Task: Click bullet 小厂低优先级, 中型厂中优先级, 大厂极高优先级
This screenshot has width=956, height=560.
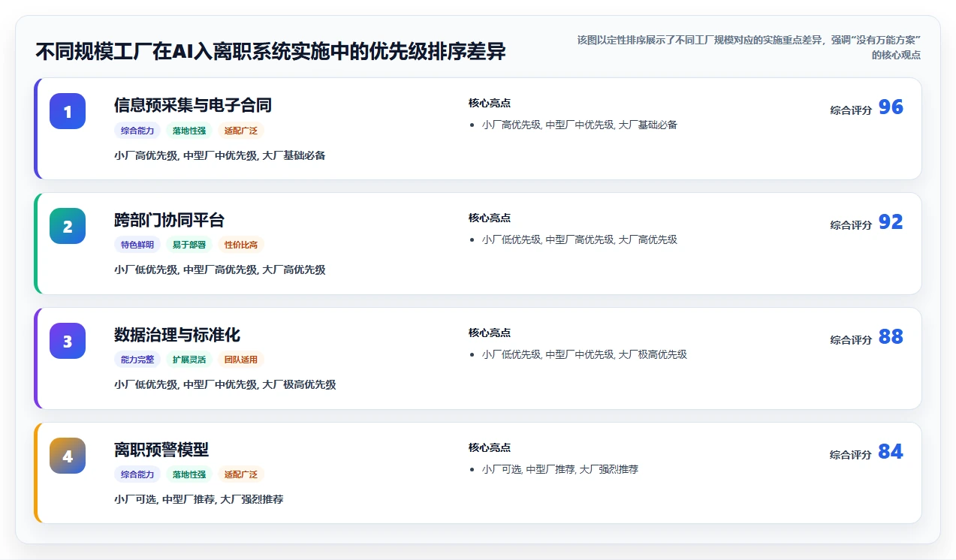Action: (584, 355)
